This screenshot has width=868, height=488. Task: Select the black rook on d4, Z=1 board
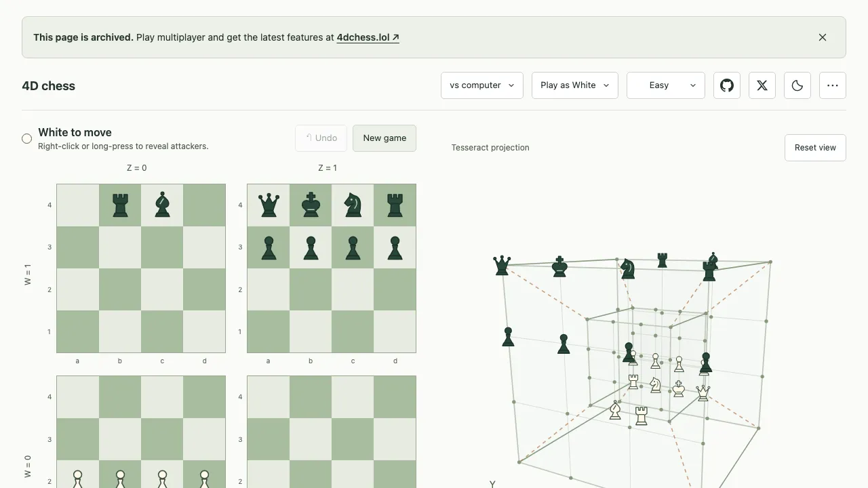pyautogui.click(x=395, y=205)
